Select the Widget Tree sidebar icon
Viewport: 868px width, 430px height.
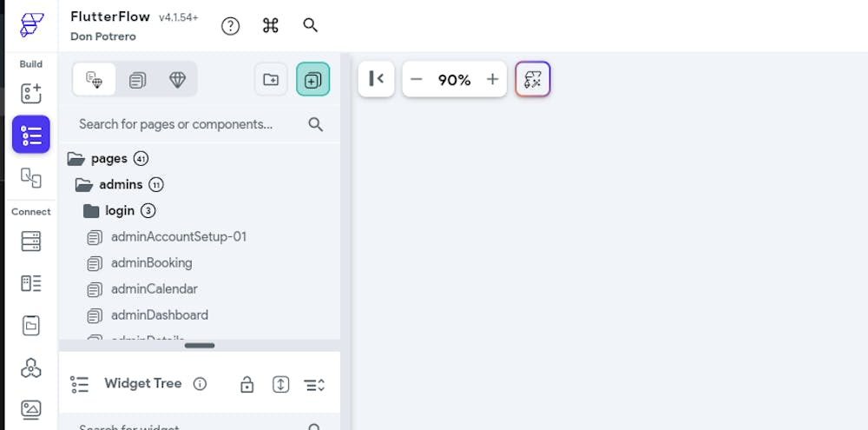click(31, 135)
